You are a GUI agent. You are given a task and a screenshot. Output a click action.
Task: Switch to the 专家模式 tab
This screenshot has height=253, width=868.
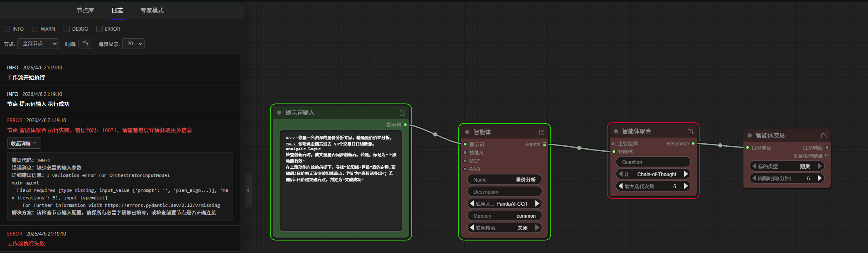[152, 10]
